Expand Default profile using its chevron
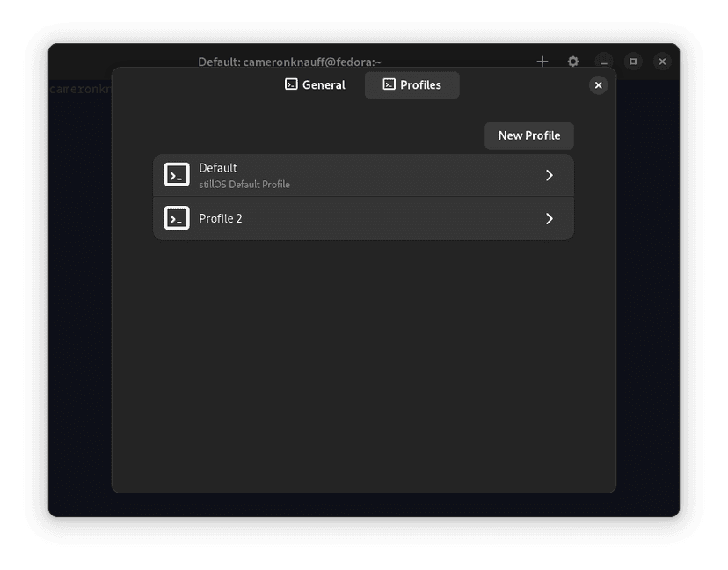This screenshot has height=570, width=728. (x=550, y=175)
